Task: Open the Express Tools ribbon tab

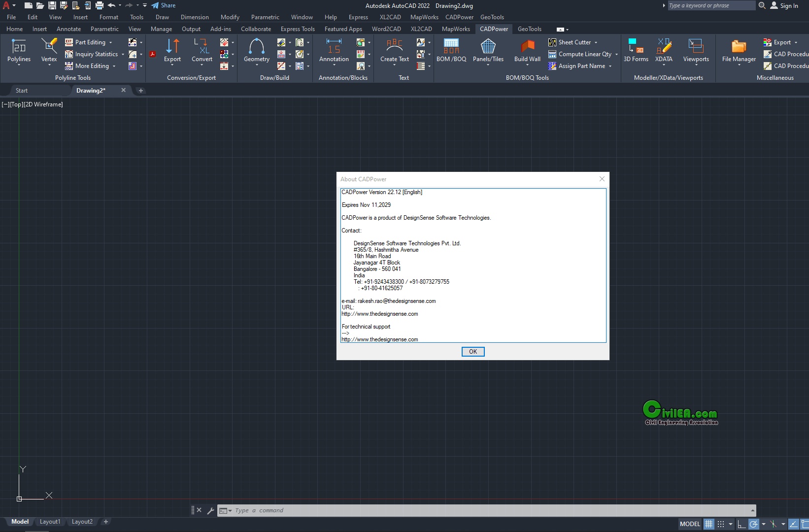Action: coord(298,29)
